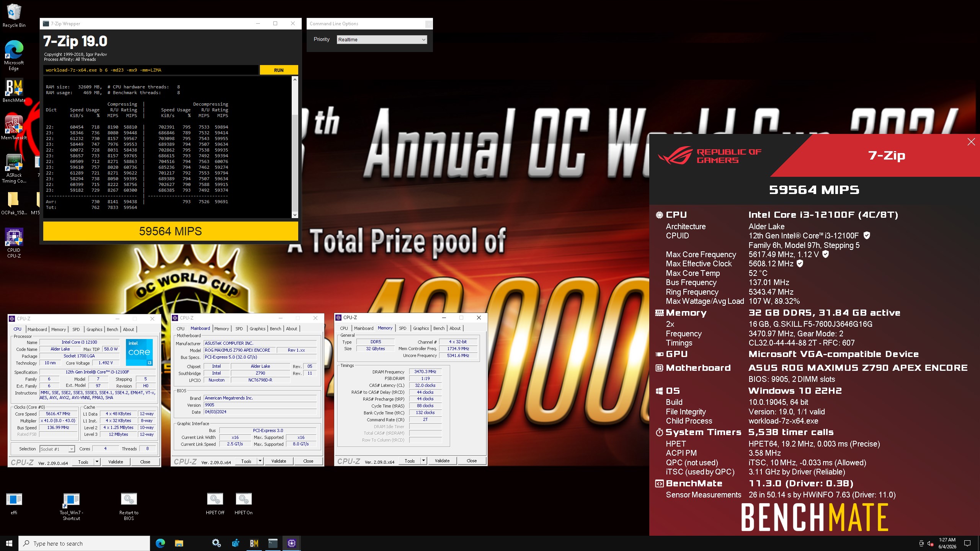Open the Socket #1 selection dropdown
The image size is (980, 551).
pos(57,449)
